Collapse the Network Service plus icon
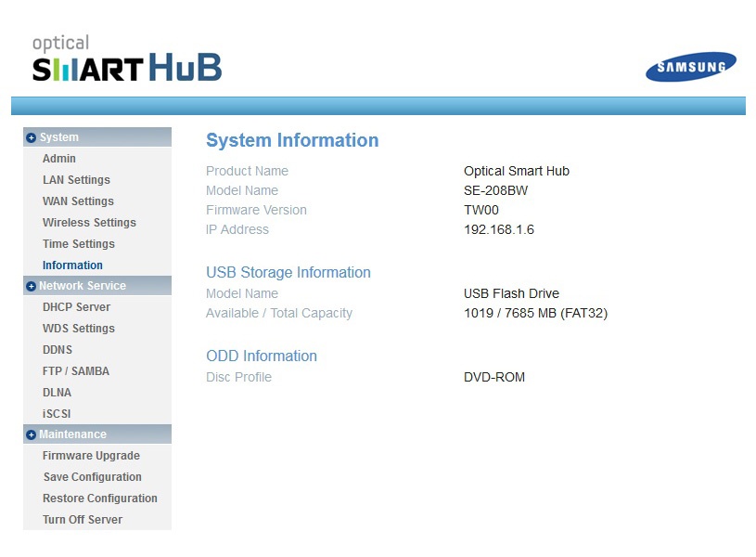756x557 pixels. [31, 286]
